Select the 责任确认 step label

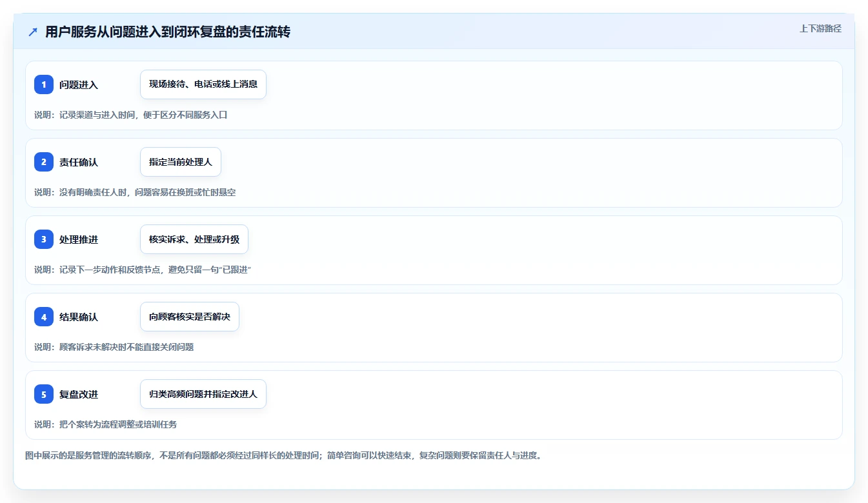(x=79, y=162)
